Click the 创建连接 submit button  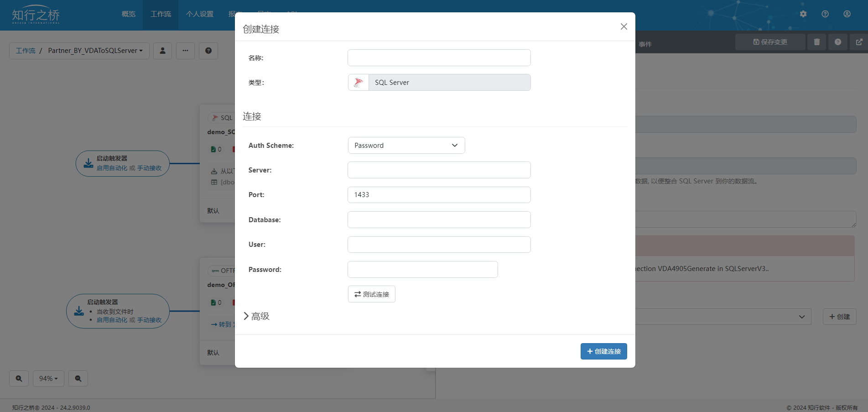coord(603,351)
